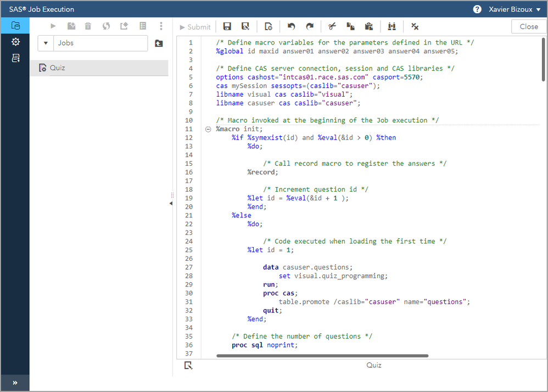Screen dimensions: 548x392
Task: Open the help question mark icon
Action: coord(477,9)
